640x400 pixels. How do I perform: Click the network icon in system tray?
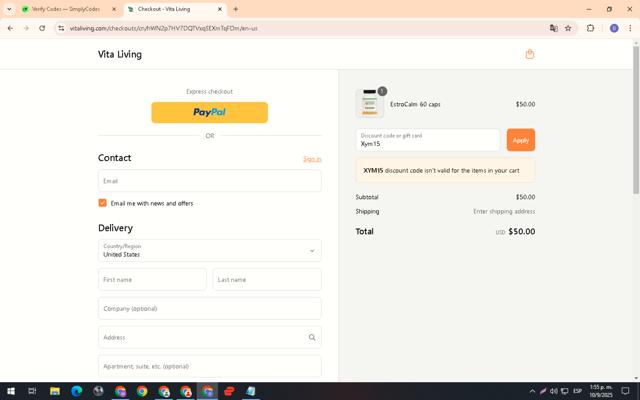pos(565,391)
